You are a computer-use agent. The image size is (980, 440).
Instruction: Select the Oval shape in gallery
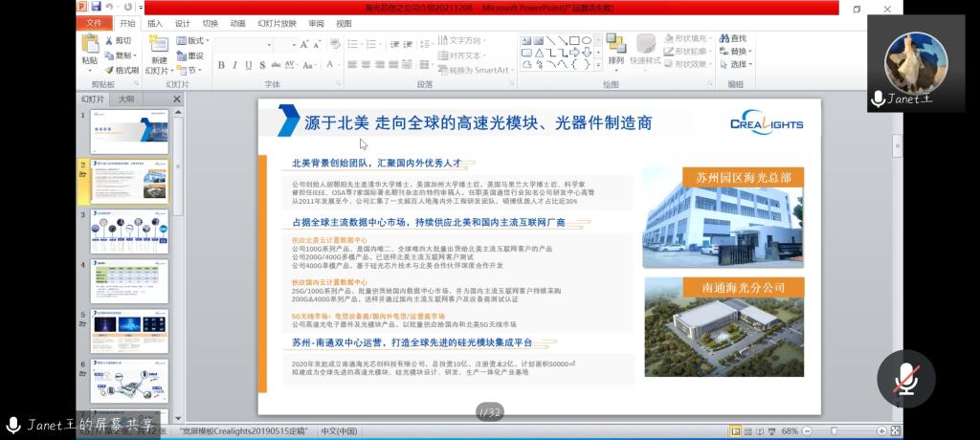coord(587,40)
